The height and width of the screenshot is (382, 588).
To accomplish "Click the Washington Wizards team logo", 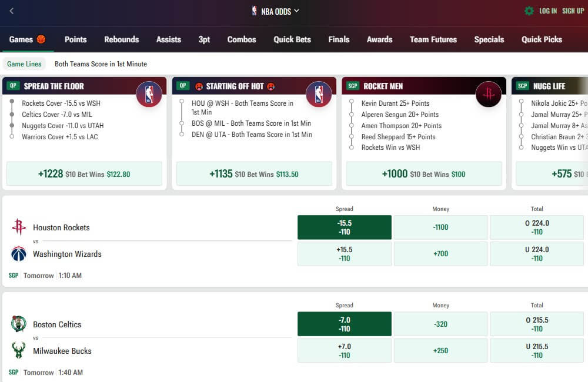I will click(x=19, y=254).
